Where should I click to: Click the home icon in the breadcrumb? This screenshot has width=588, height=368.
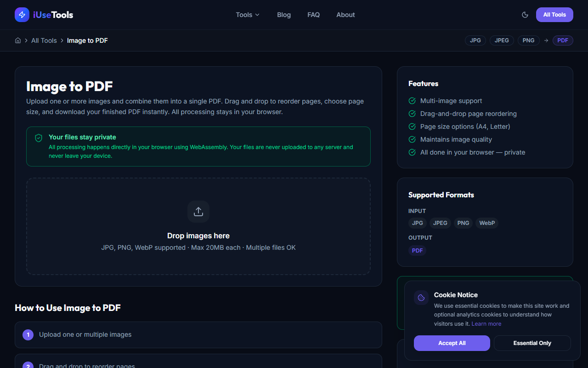(17, 40)
